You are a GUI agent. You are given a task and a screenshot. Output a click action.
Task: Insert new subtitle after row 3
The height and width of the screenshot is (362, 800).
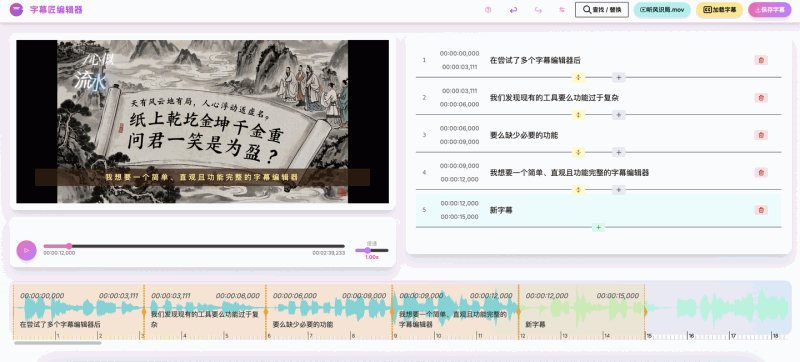(x=618, y=152)
